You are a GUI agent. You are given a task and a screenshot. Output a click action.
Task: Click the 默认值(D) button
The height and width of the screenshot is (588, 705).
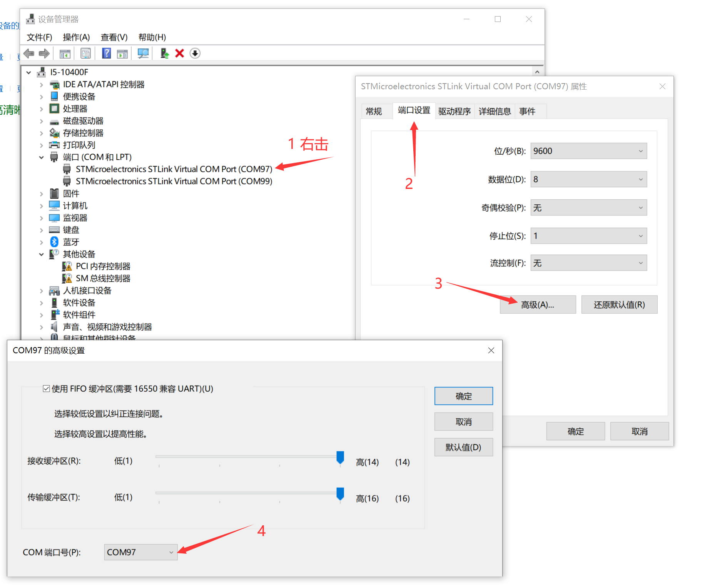[463, 447]
